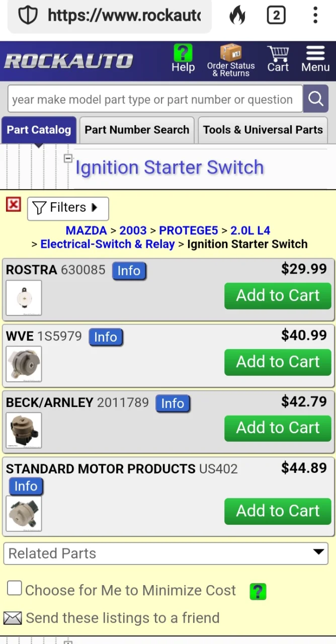The height and width of the screenshot is (644, 336).
Task: Add ROSTRA 630085 to cart
Action: [x=278, y=296]
